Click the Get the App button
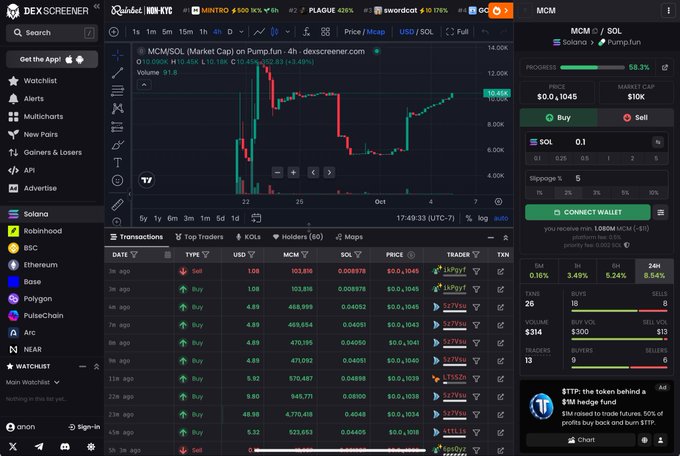Screen dimensions: 680x456 click(x=52, y=59)
